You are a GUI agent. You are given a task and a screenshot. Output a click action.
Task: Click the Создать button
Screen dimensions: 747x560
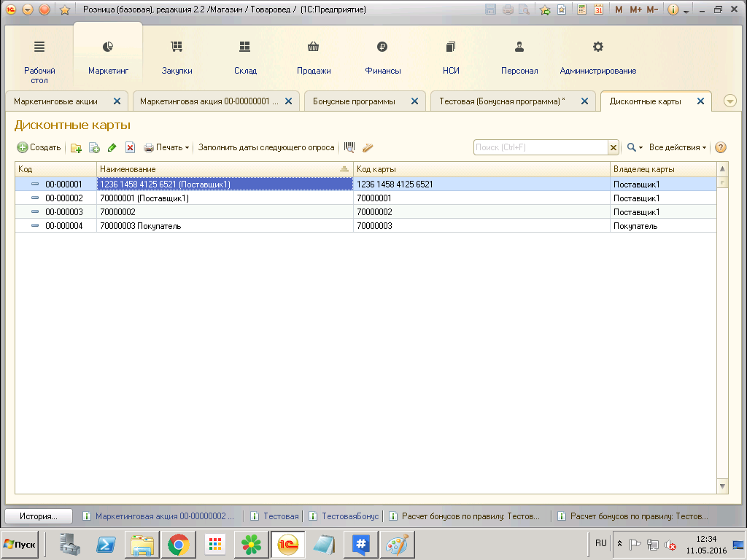point(39,147)
